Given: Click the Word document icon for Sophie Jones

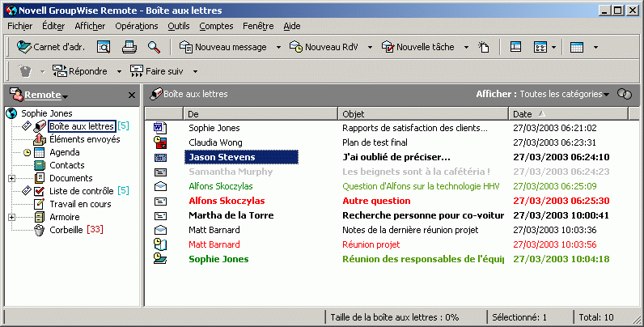Looking at the screenshot, I should point(160,128).
